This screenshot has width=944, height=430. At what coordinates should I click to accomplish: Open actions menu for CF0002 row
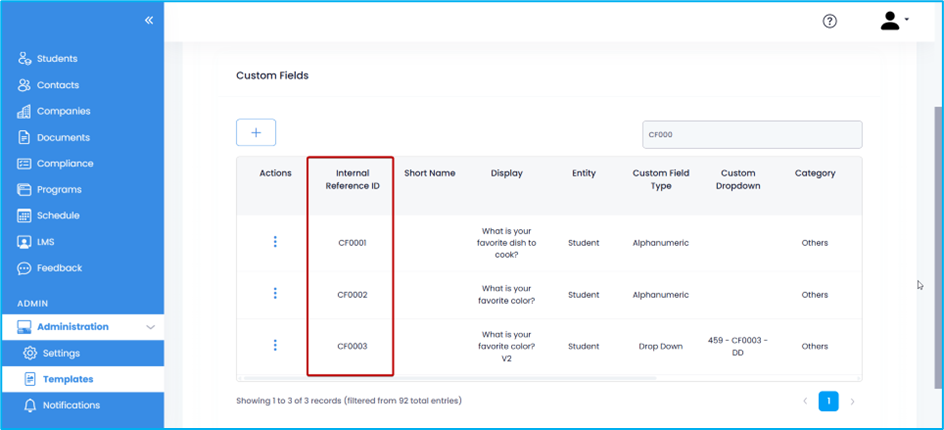coord(275,294)
